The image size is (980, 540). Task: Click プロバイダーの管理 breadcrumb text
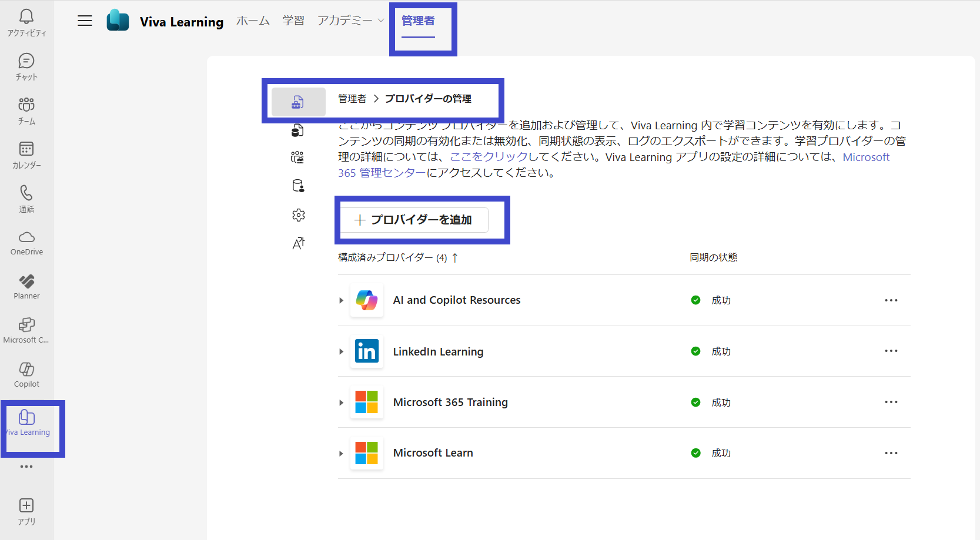pyautogui.click(x=428, y=99)
